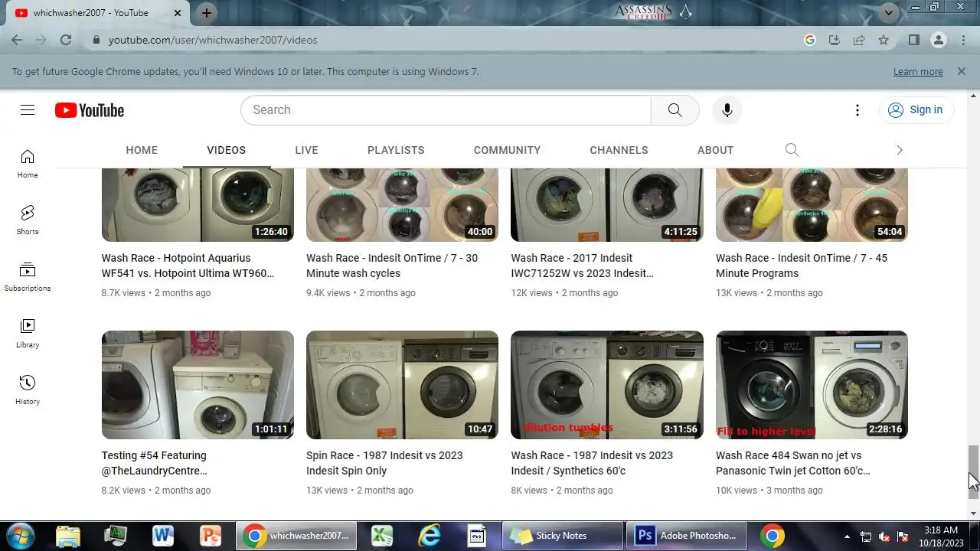The width and height of the screenshot is (980, 551).
Task: Show hidden system tray icons
Action: 846,536
